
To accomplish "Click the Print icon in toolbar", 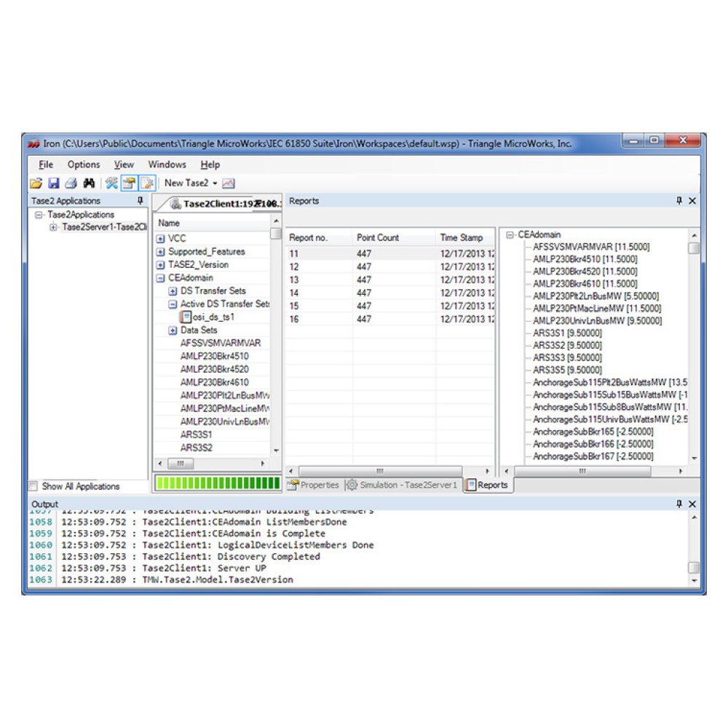I will tap(71, 183).
